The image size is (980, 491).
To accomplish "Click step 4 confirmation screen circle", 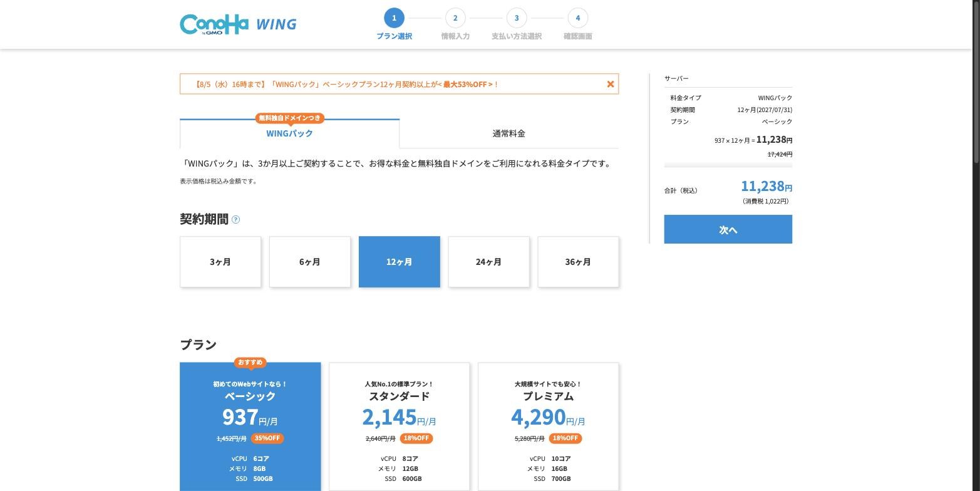I will (578, 18).
